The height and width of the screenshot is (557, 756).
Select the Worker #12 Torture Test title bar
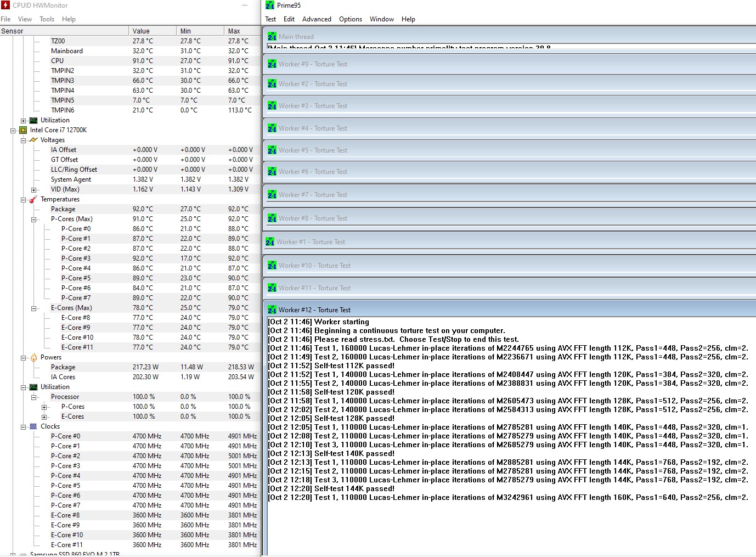click(x=510, y=310)
